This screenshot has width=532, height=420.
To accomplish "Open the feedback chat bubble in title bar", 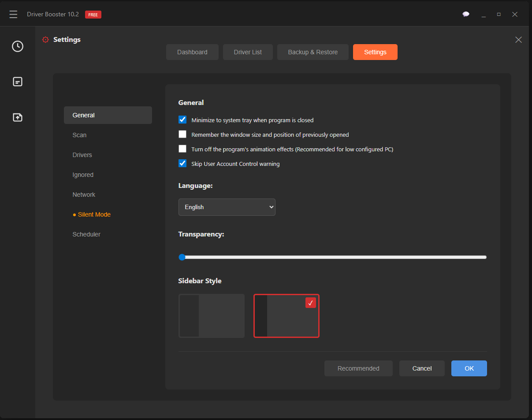I will click(466, 14).
